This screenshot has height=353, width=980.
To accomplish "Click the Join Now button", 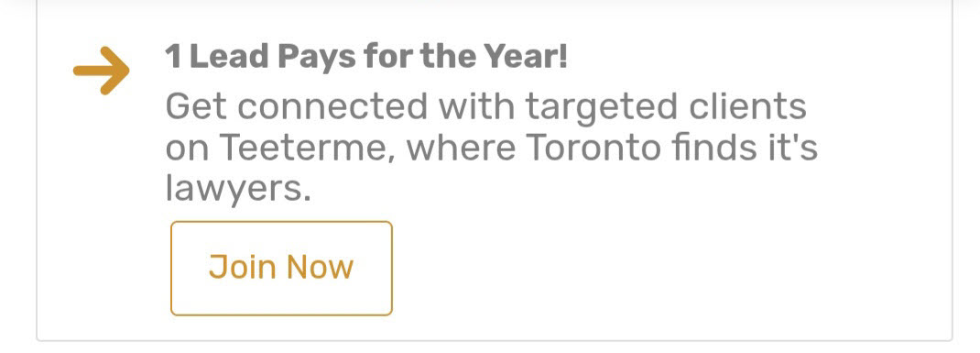I will [281, 268].
